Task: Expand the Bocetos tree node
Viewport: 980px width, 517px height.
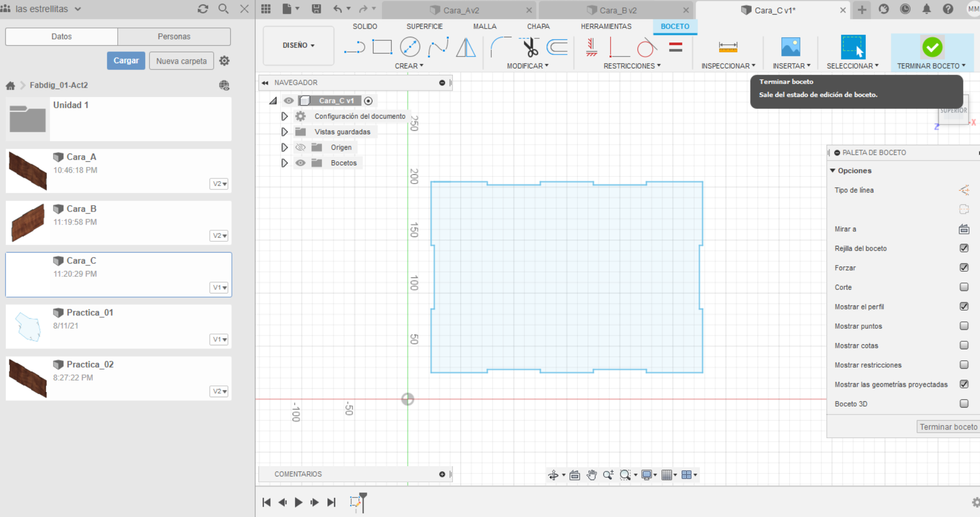Action: (x=284, y=163)
